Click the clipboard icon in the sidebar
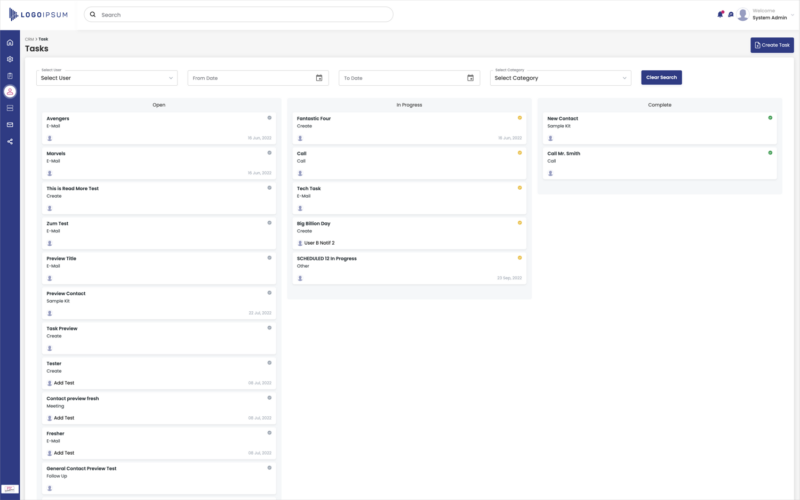 [10, 75]
